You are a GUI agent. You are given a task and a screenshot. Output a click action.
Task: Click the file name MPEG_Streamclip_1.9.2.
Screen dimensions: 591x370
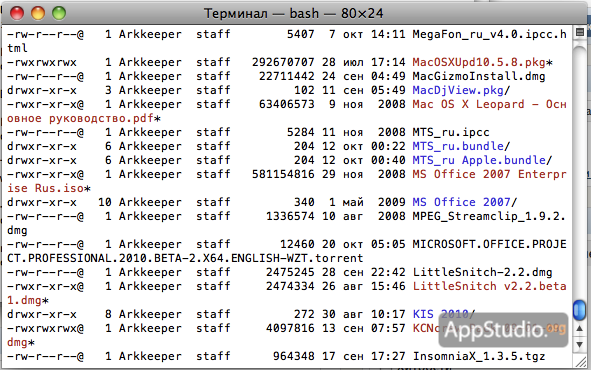tap(489, 216)
